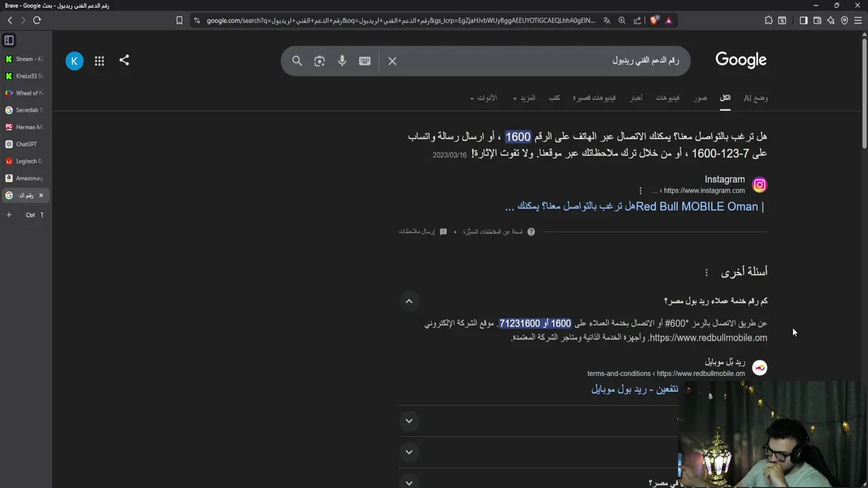The height and width of the screenshot is (488, 868).
Task: Toggle the Brave sidebar panel icon
Action: [804, 20]
